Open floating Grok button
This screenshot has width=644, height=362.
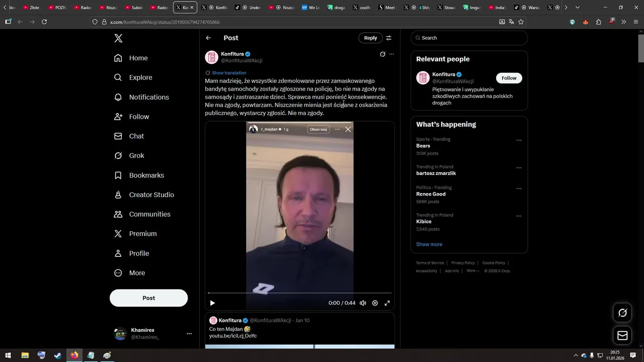click(622, 313)
